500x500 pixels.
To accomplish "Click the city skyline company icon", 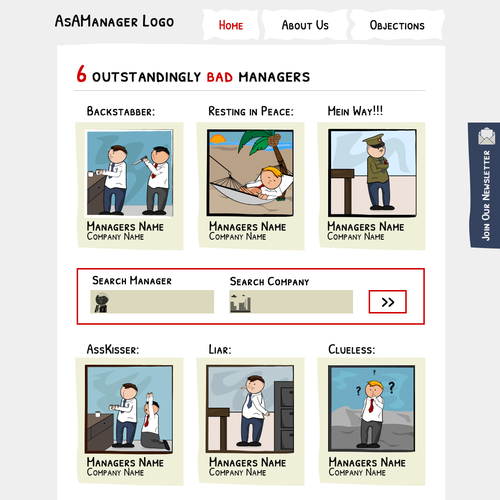I will (x=240, y=303).
